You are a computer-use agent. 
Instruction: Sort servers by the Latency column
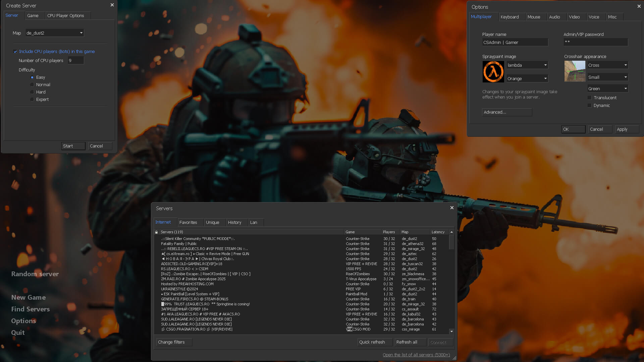pos(439,232)
